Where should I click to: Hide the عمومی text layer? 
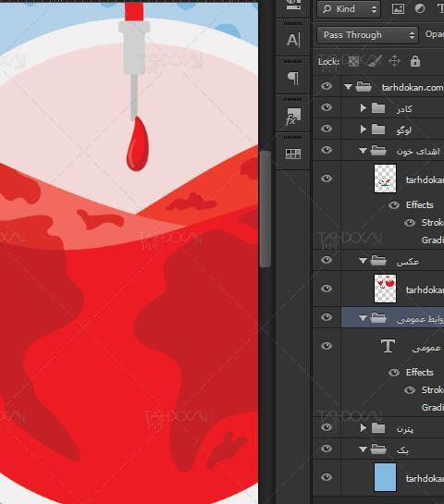coord(327,346)
